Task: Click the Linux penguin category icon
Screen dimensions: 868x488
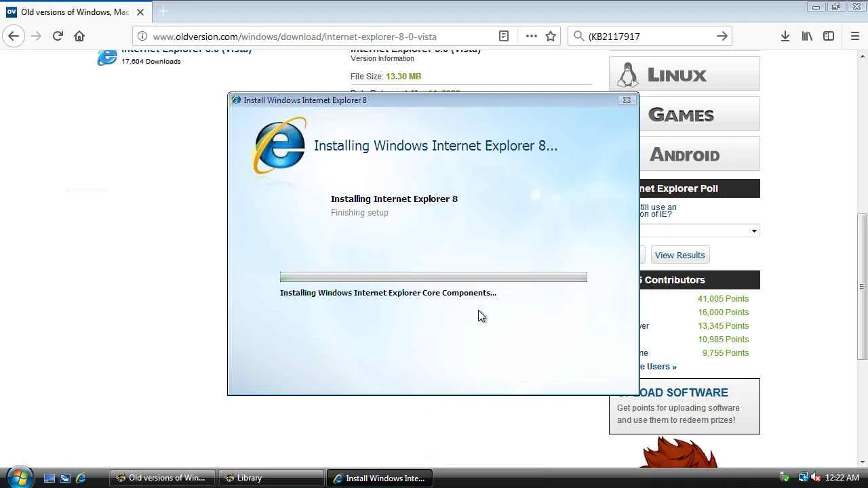Action: click(x=627, y=75)
